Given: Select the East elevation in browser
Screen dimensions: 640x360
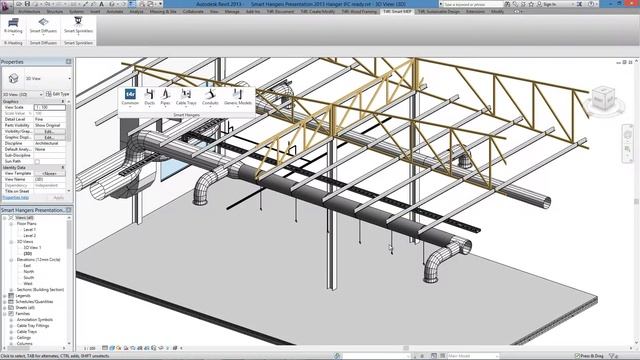Looking at the screenshot, I should point(27,266).
